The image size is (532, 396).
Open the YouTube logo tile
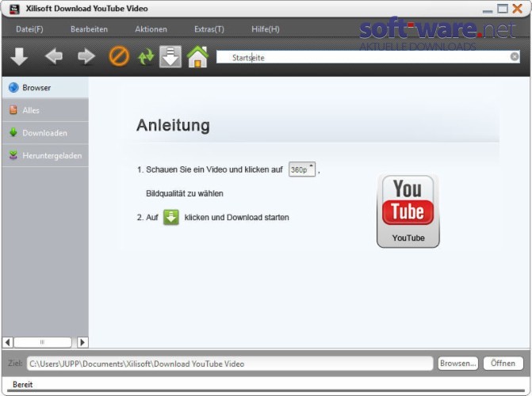(x=408, y=211)
